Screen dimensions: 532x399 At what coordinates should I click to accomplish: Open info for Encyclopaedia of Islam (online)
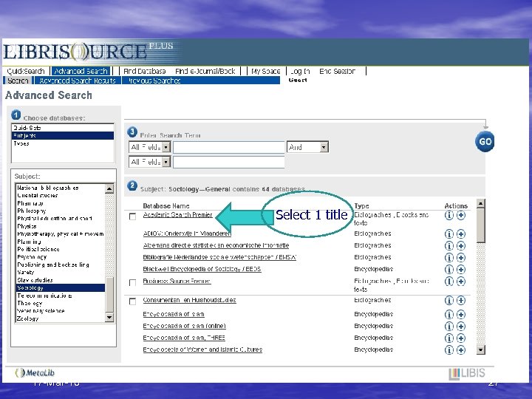coord(449,327)
